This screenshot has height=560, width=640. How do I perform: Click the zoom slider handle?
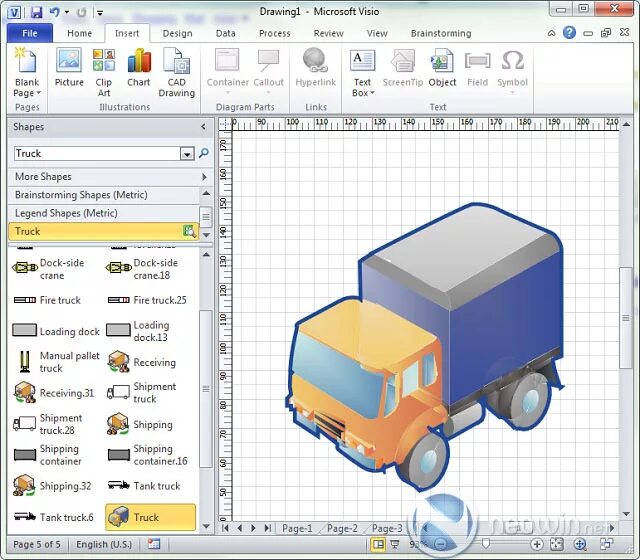click(x=486, y=543)
